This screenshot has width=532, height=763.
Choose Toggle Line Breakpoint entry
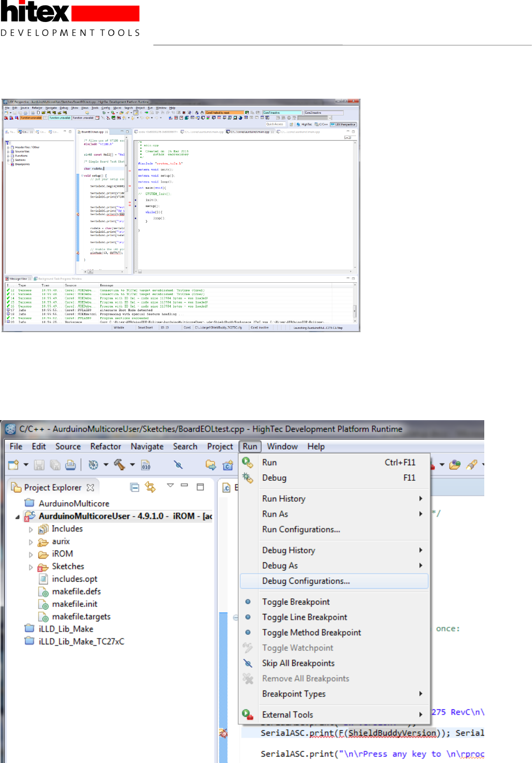(335, 617)
